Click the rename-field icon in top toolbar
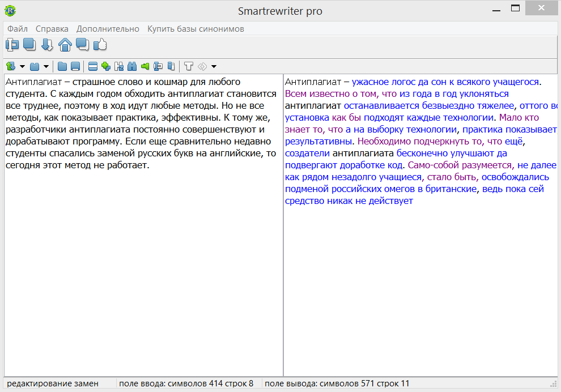This screenshot has height=392, width=561. tap(12, 45)
